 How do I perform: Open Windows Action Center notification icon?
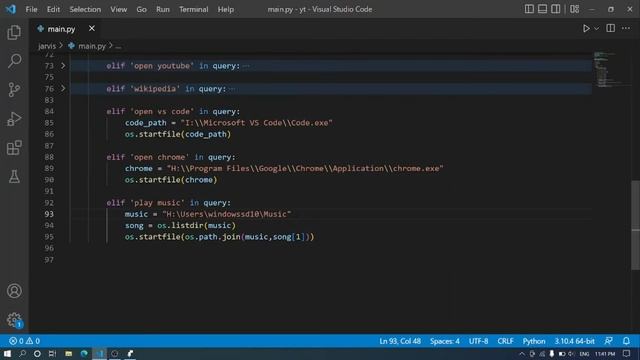pyautogui.click(x=627, y=353)
